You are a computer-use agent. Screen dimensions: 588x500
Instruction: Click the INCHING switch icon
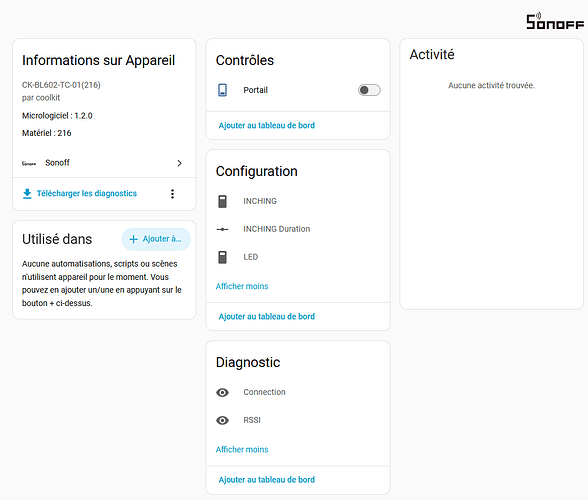222,201
